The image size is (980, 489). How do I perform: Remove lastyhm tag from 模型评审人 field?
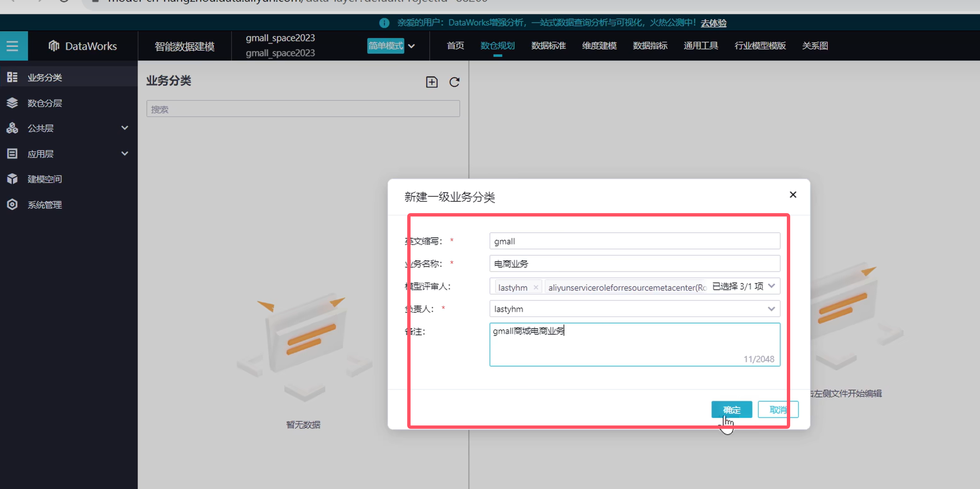click(536, 287)
